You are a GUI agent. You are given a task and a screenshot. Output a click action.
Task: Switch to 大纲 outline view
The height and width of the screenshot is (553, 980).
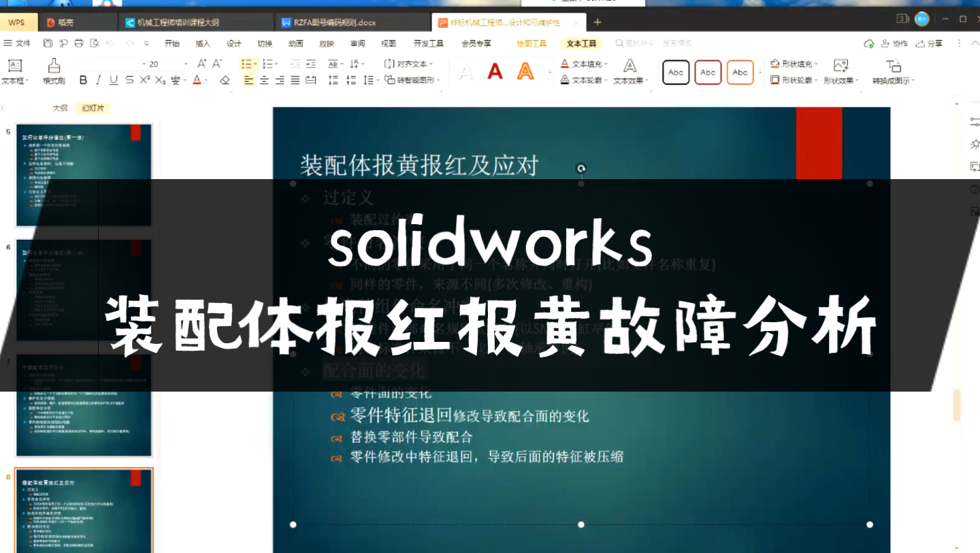[x=61, y=108]
